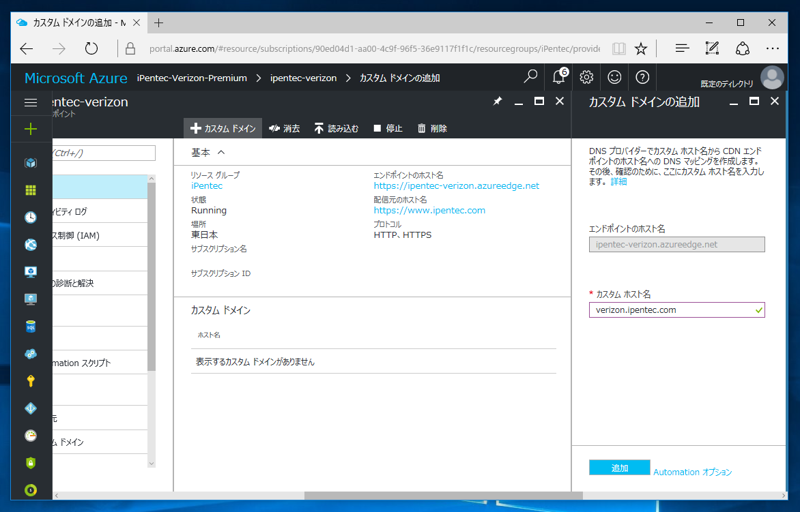Viewport: 800px width, 512px height.
Task: Click the カスタム ドメインの追加 browser tab
Action: 79,23
